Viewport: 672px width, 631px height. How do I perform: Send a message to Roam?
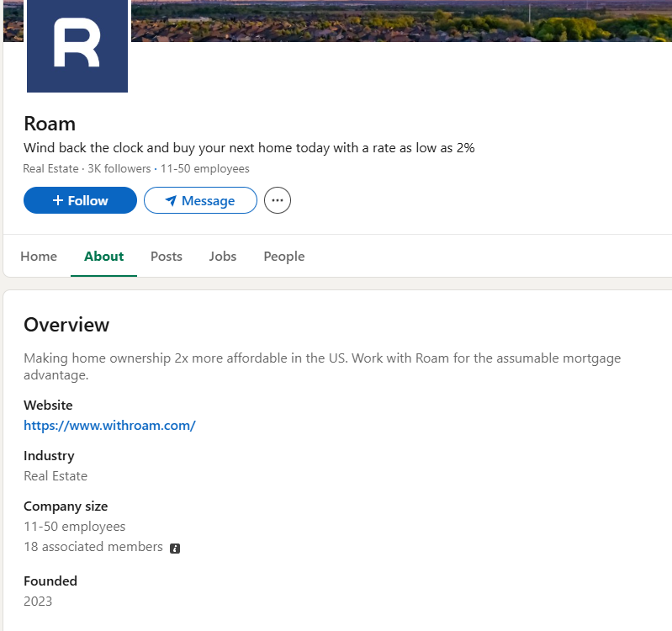200,200
